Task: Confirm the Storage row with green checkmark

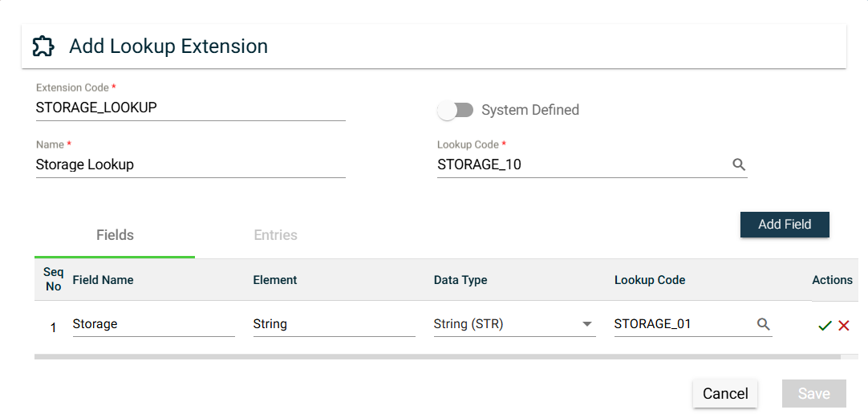Action: (x=824, y=325)
